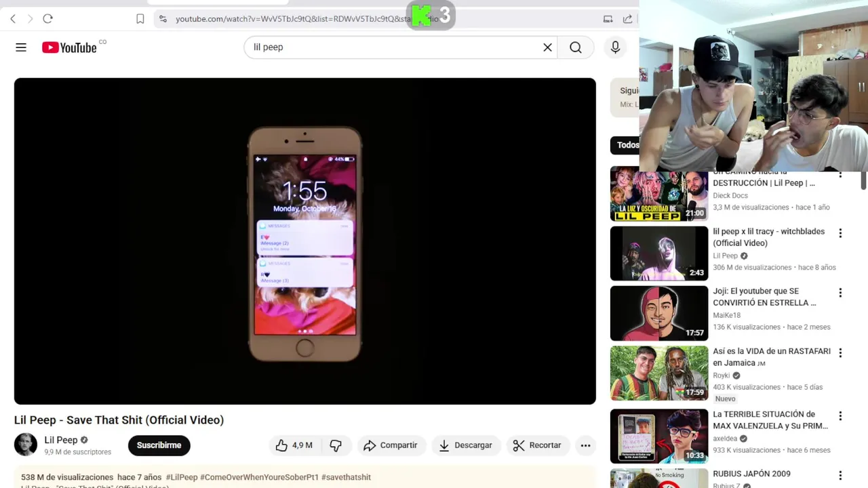Open 'Joji: El youtuber que SE CONVIRTIÓ' title
The height and width of the screenshot is (488, 868).
[x=765, y=297]
